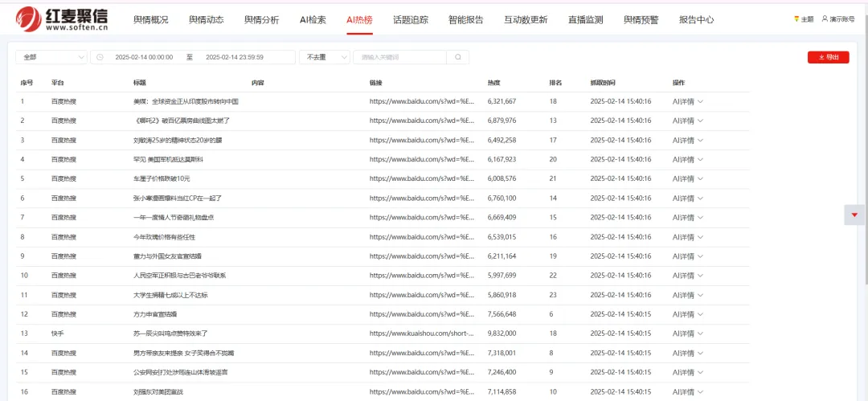
Task: Open the 主题 theme color picker
Action: (803, 19)
